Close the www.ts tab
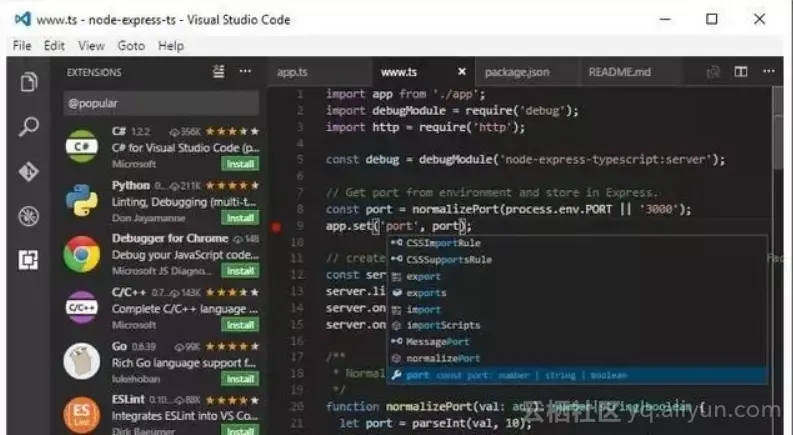The width and height of the screenshot is (793, 435). (462, 72)
